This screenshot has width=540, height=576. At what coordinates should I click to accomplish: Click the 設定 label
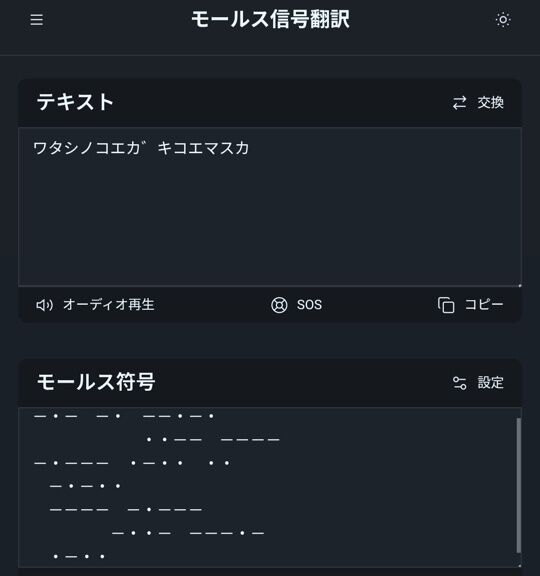(x=490, y=383)
